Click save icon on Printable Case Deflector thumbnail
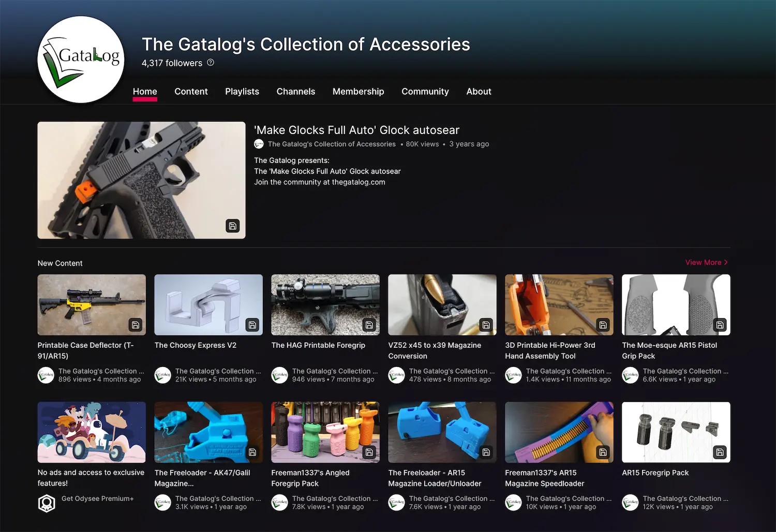776x532 pixels. coord(136,325)
